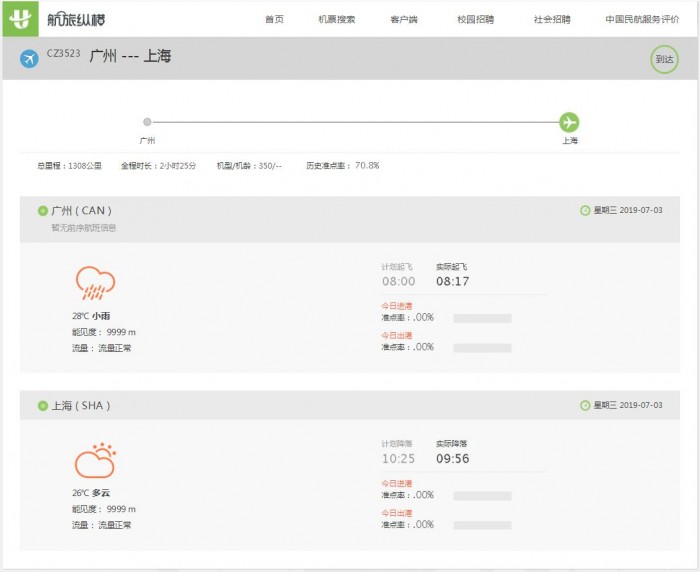Go to the 客户端 page

click(404, 19)
